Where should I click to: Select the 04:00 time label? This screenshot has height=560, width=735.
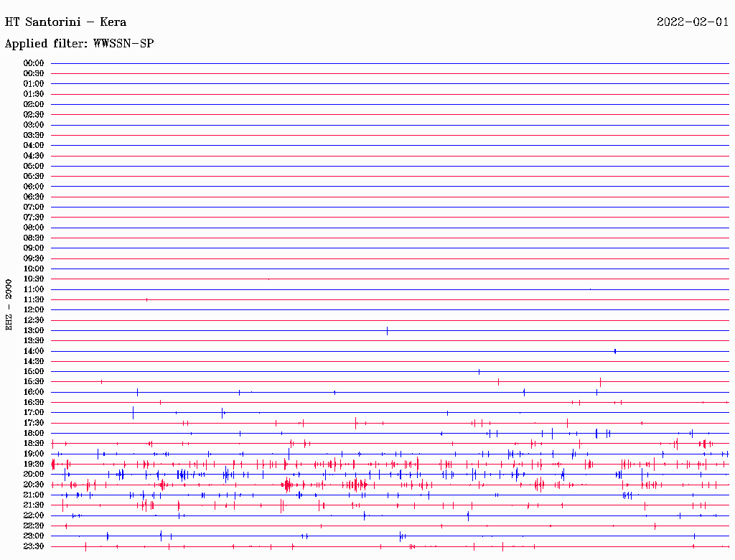(x=34, y=146)
